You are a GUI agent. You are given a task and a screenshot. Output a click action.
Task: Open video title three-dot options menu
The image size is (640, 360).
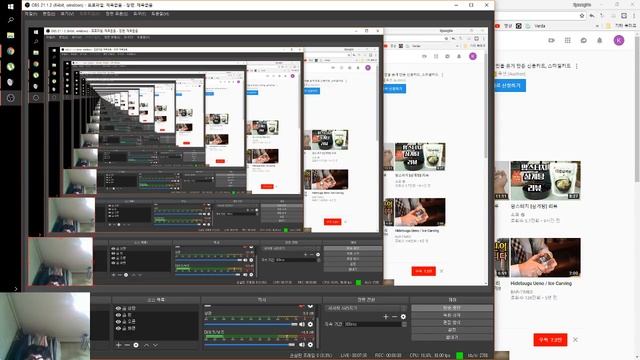pyautogui.click(x=576, y=66)
